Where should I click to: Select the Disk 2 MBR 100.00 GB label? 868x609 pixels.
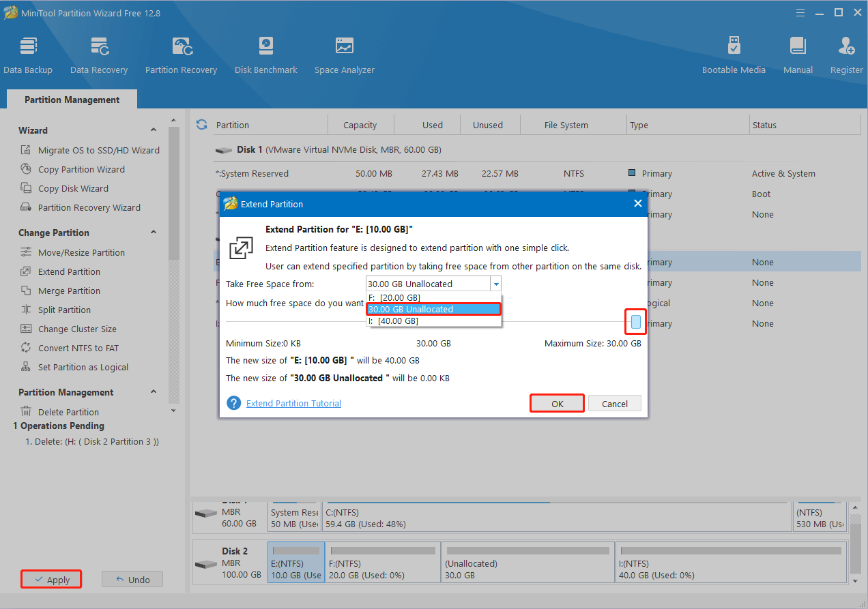click(x=230, y=562)
